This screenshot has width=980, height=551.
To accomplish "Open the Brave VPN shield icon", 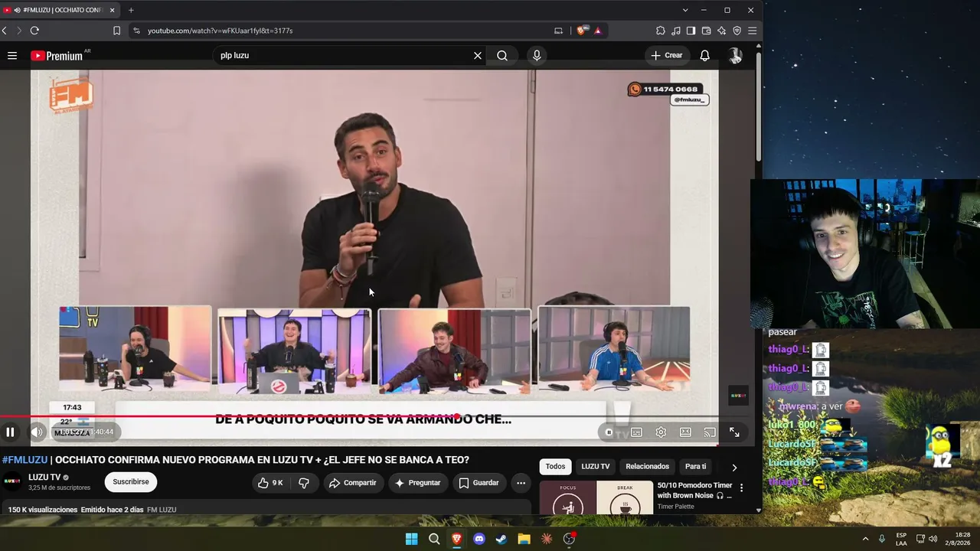I will pyautogui.click(x=737, y=31).
